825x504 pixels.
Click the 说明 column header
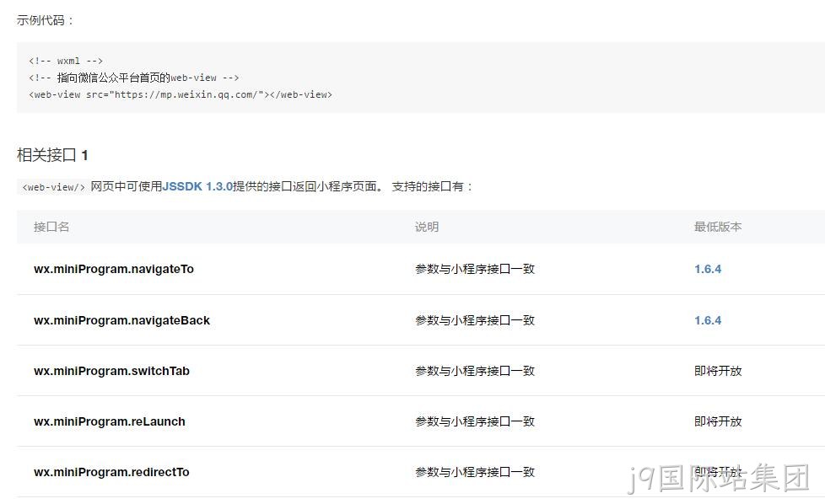tap(427, 227)
